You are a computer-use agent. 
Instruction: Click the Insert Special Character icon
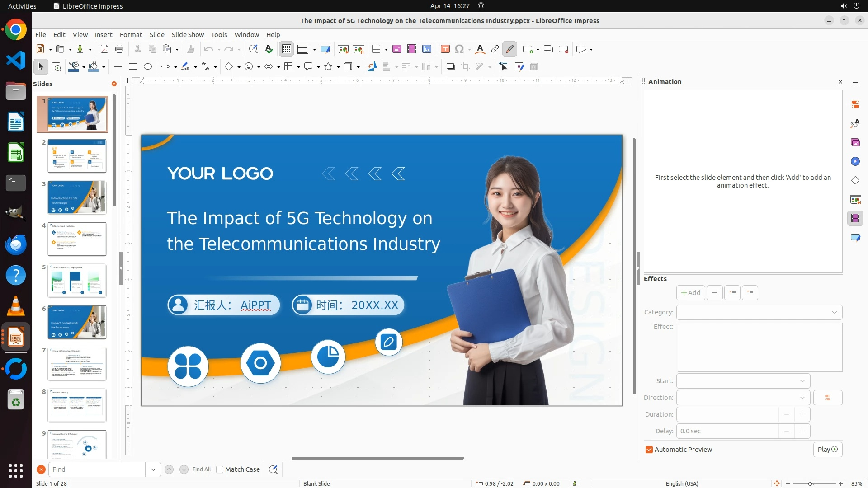tap(459, 49)
